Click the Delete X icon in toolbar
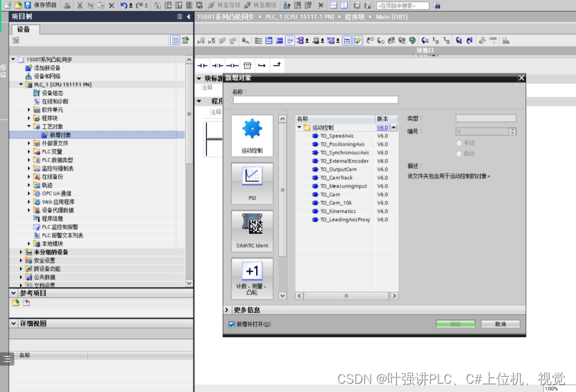Screen dimensions: 576x392 point(112,5)
